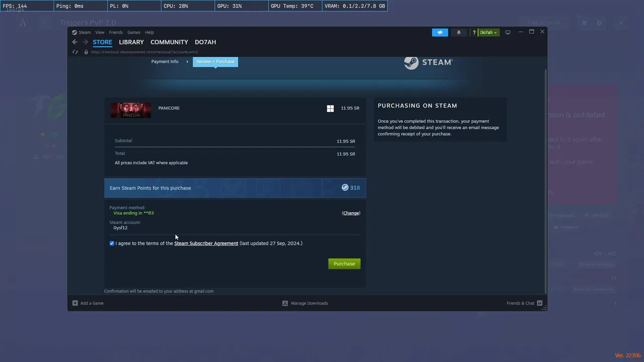The width and height of the screenshot is (644, 362).
Task: Open the Steam menu with logo
Action: (81, 32)
